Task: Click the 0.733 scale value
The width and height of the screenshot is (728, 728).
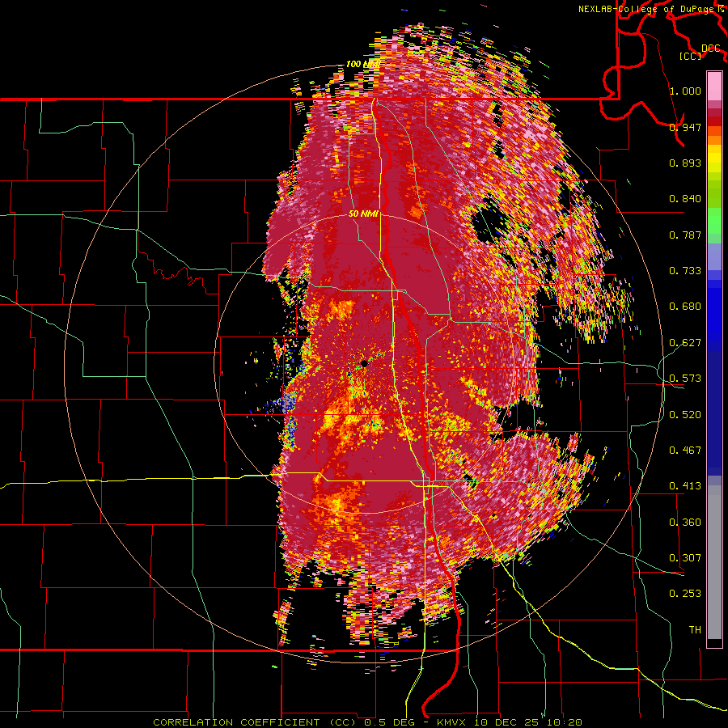Action: pos(685,271)
